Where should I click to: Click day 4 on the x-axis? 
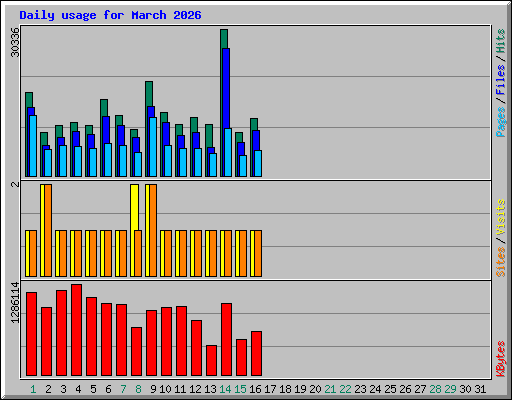tap(78, 389)
